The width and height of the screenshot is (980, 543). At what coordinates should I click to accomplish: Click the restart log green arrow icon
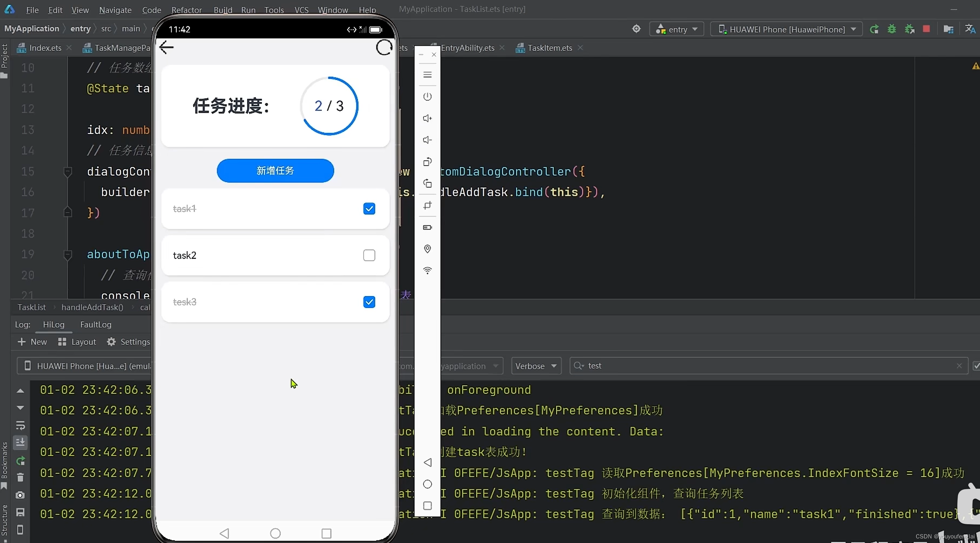[x=20, y=461]
